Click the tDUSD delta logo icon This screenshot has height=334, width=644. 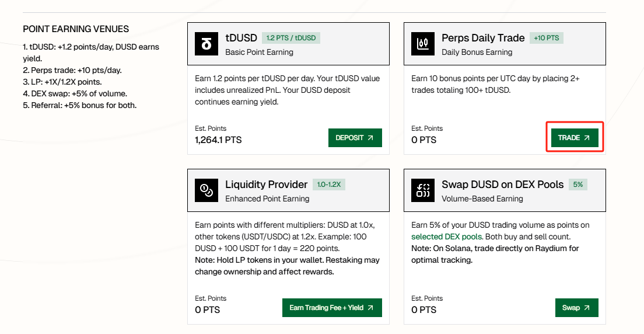pos(206,44)
